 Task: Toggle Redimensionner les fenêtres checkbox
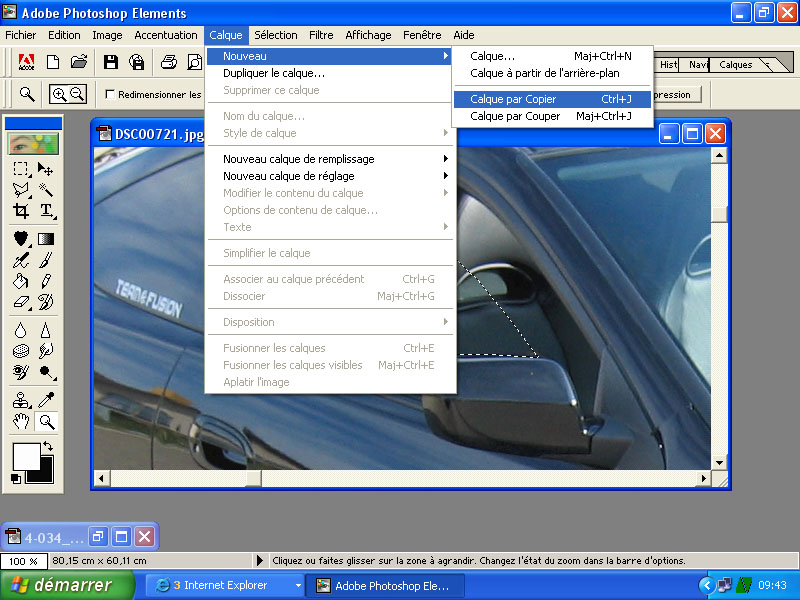point(109,94)
